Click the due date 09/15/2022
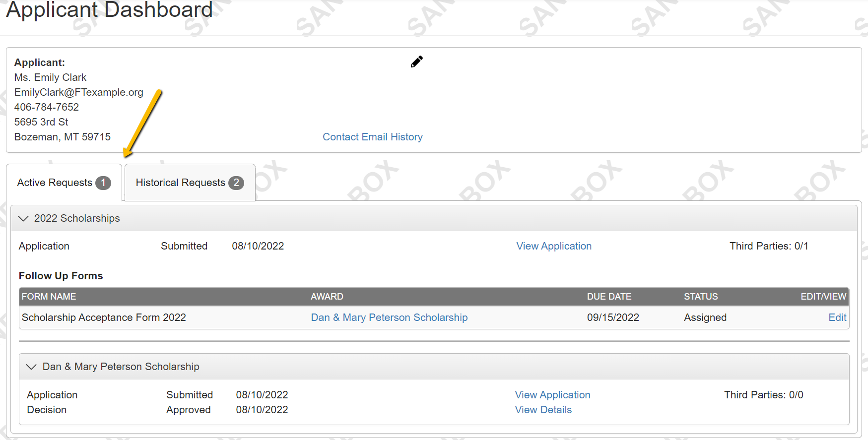The image size is (868, 440). pos(613,317)
